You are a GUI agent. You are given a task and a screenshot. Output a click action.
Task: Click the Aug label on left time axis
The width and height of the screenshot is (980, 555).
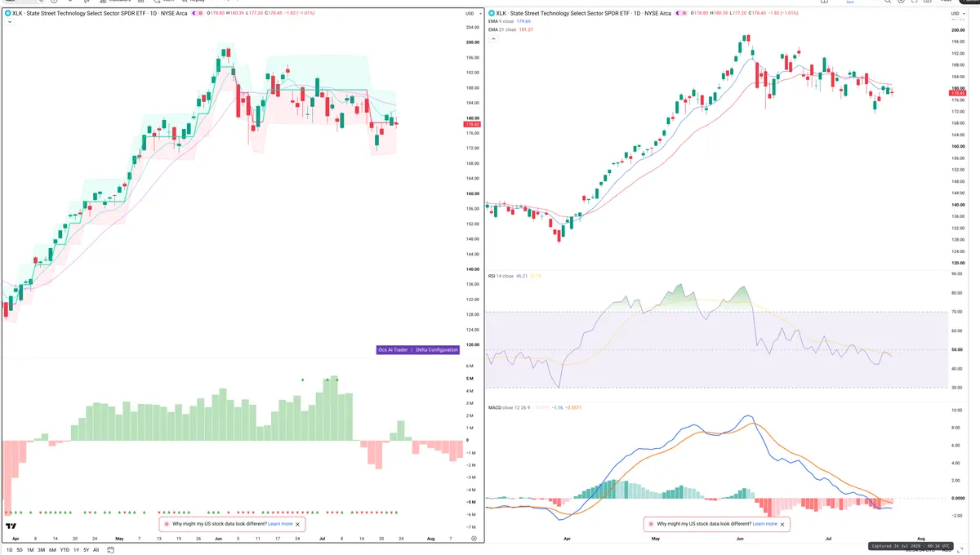pyautogui.click(x=430, y=539)
